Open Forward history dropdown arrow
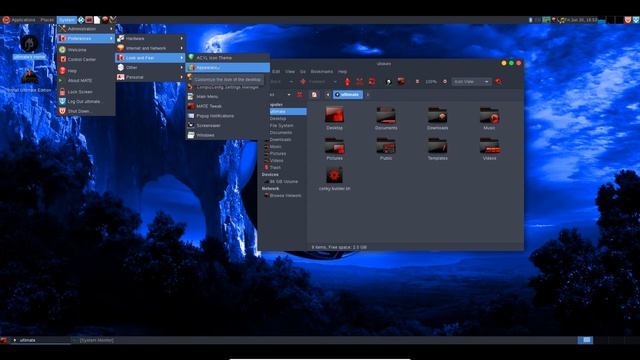The height and width of the screenshot is (360, 640). [x=335, y=82]
